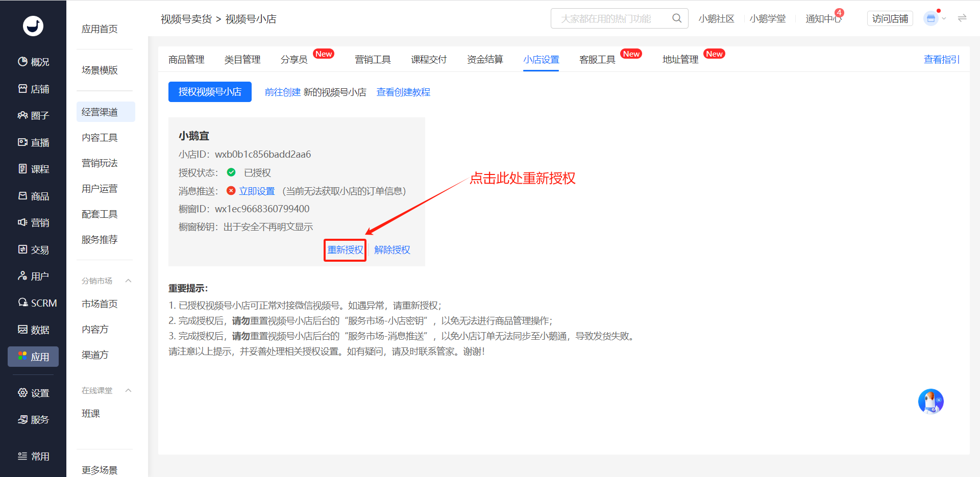Image resolution: width=980 pixels, height=477 pixels.
Task: Click the Xiaoetong logo in sidebar
Action: (x=33, y=26)
